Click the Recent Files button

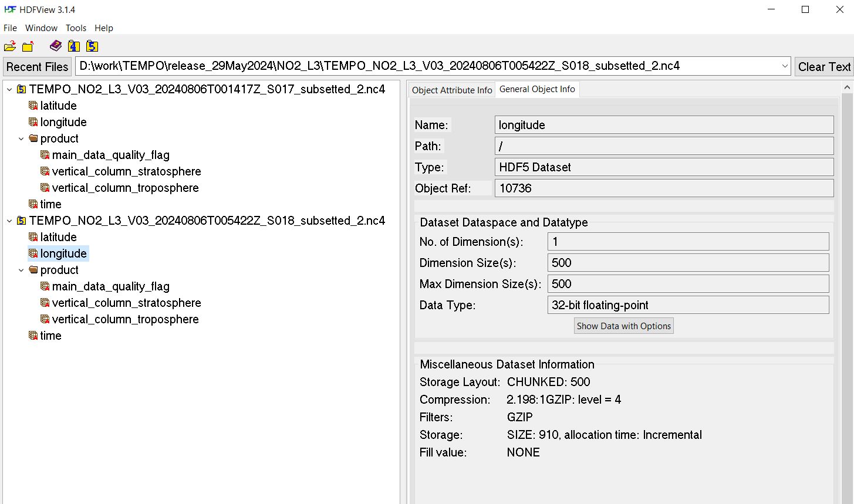point(38,67)
